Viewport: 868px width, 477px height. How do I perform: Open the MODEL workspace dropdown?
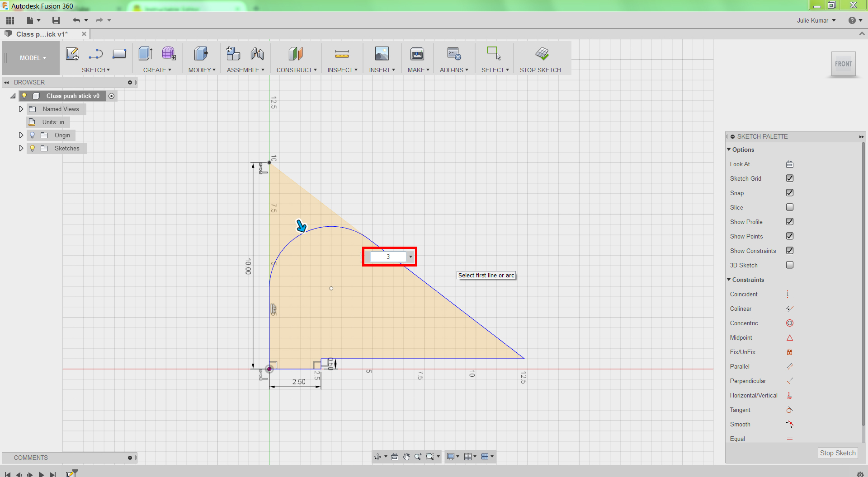(x=33, y=58)
